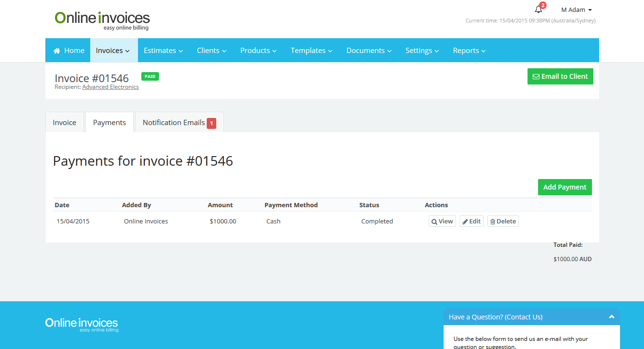The height and width of the screenshot is (349, 644).
Task: Click the Have a Question header bar
Action: [x=525, y=317]
